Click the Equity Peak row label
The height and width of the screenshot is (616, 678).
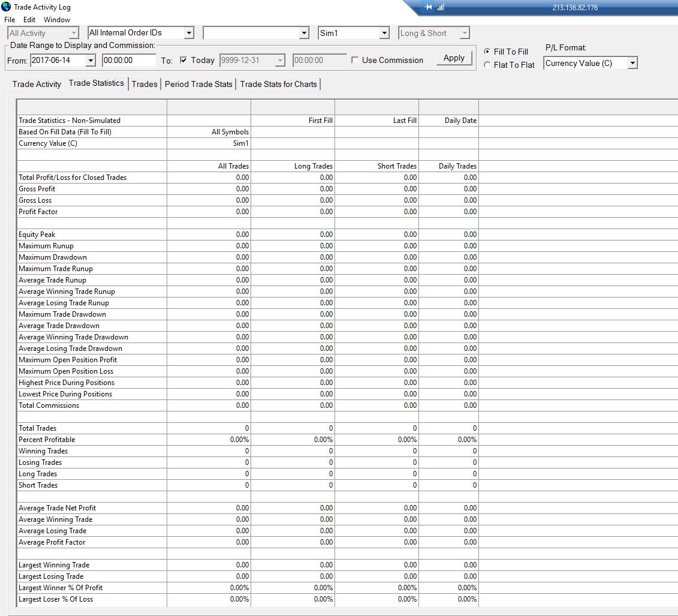point(37,235)
